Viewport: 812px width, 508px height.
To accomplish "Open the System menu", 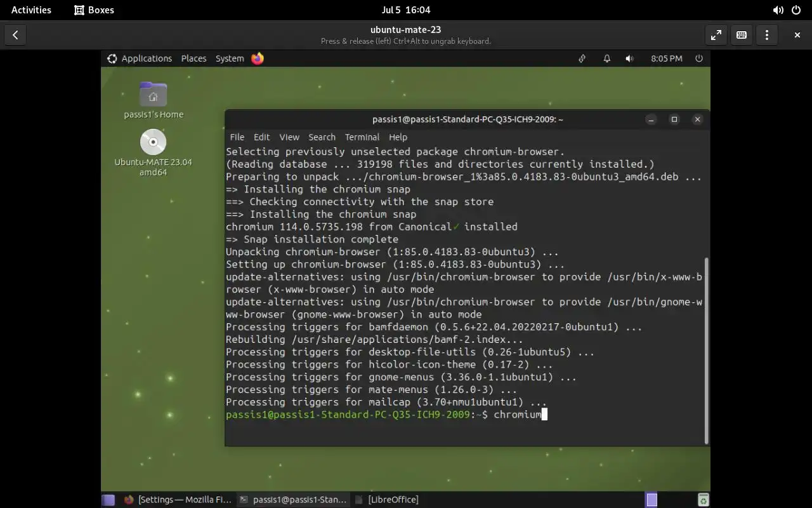I will (230, 58).
